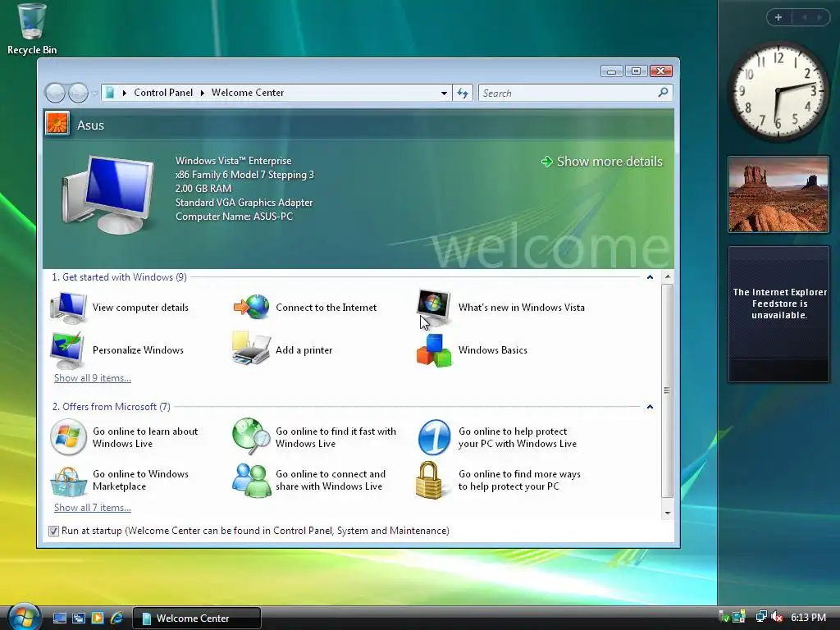Click the View computer details icon
This screenshot has height=630, width=840.
[x=69, y=308]
